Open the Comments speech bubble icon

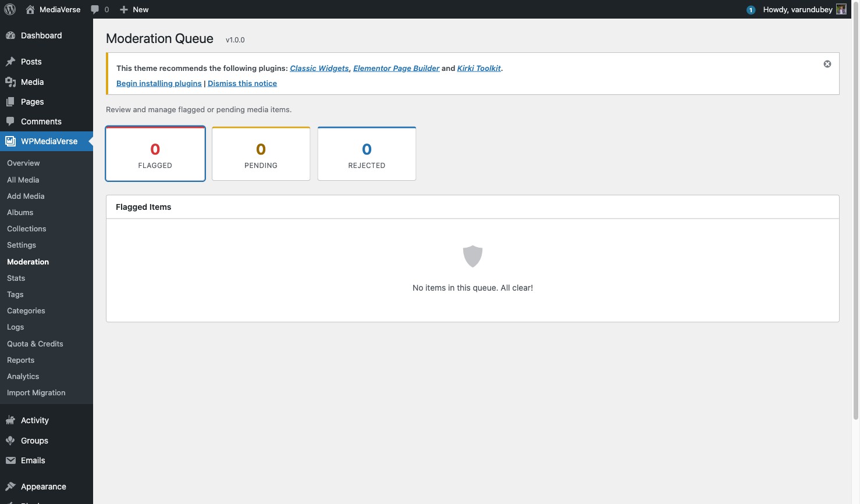click(11, 121)
